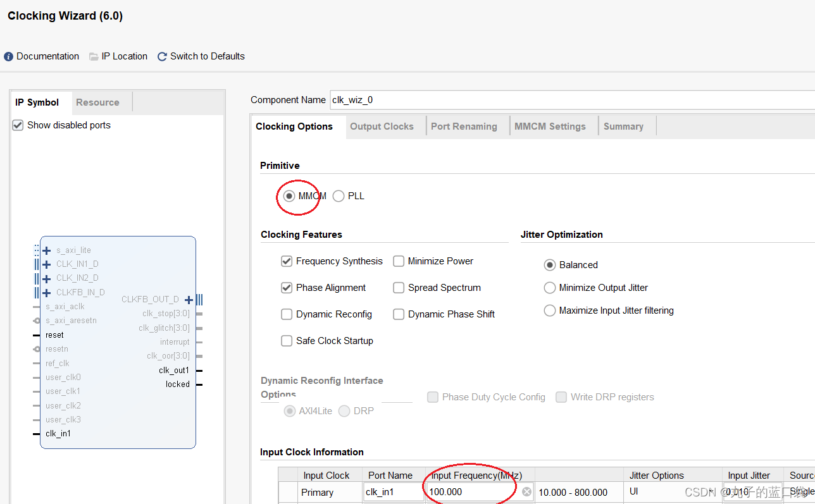Open the Documentation info icon
This screenshot has width=815, height=504.
(x=8, y=56)
